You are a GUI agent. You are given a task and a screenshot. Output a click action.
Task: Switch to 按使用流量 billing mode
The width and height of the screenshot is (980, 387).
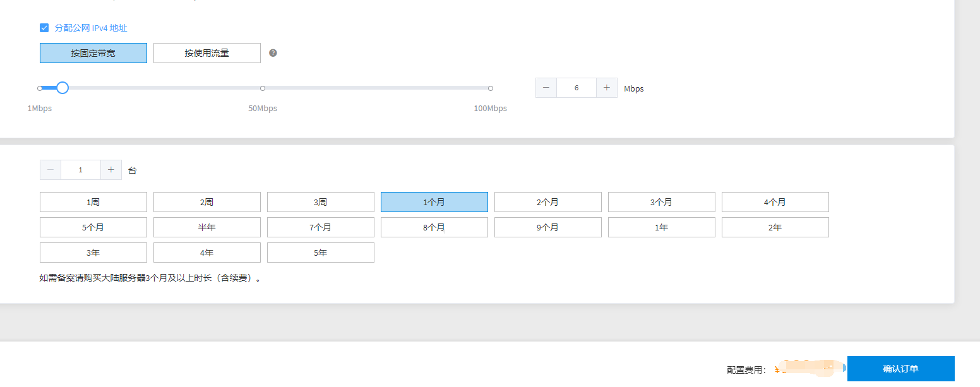tap(207, 53)
